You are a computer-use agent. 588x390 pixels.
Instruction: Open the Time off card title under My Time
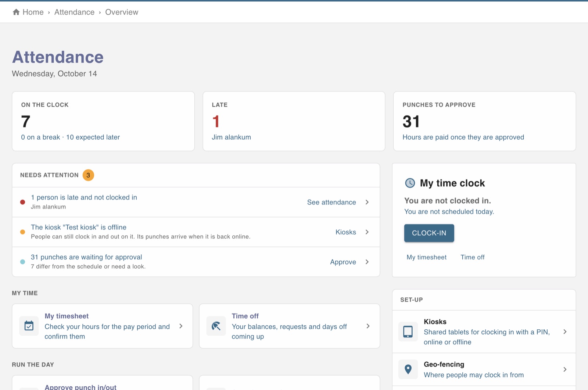(x=245, y=316)
